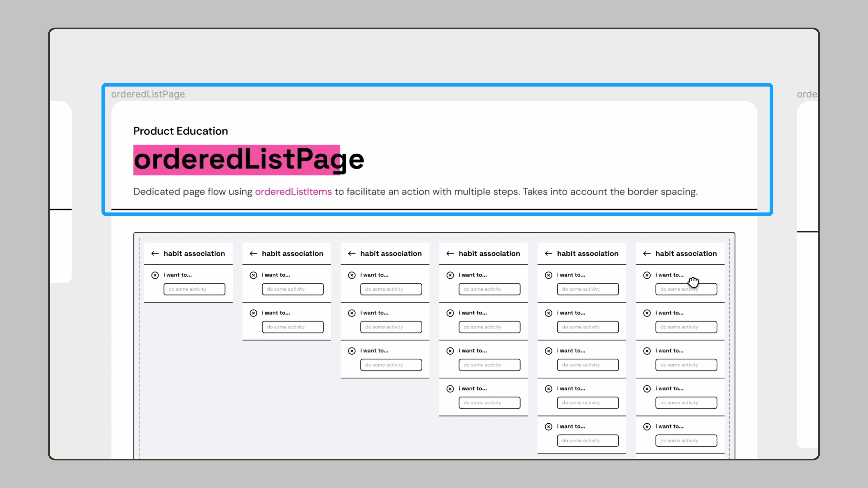Click back arrow in fourth habit association column
The height and width of the screenshot is (488, 868).
[x=450, y=253]
